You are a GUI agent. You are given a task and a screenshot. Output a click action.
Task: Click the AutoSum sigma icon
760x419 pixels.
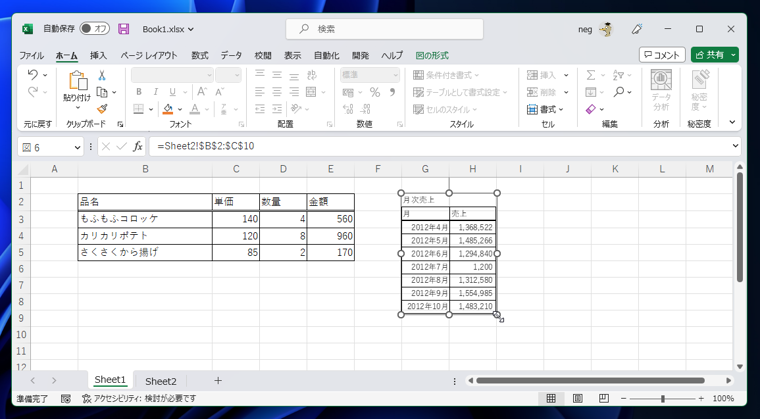pos(590,75)
